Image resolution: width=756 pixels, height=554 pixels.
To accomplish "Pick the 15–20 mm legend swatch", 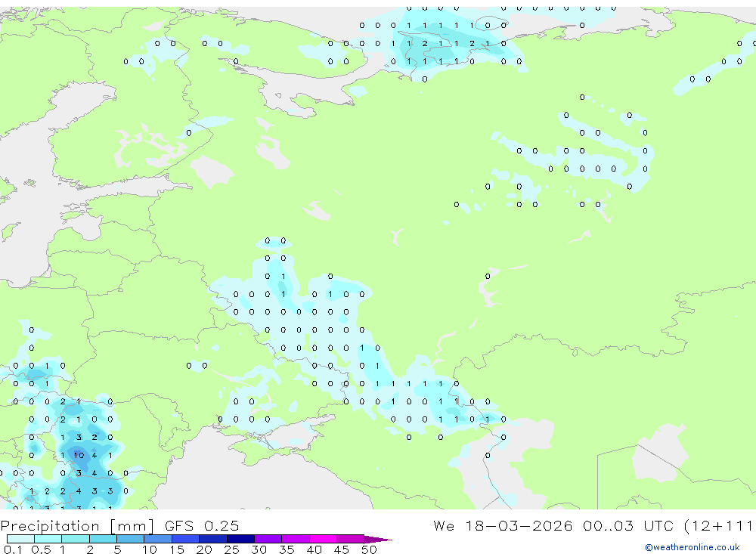I will [186, 539].
